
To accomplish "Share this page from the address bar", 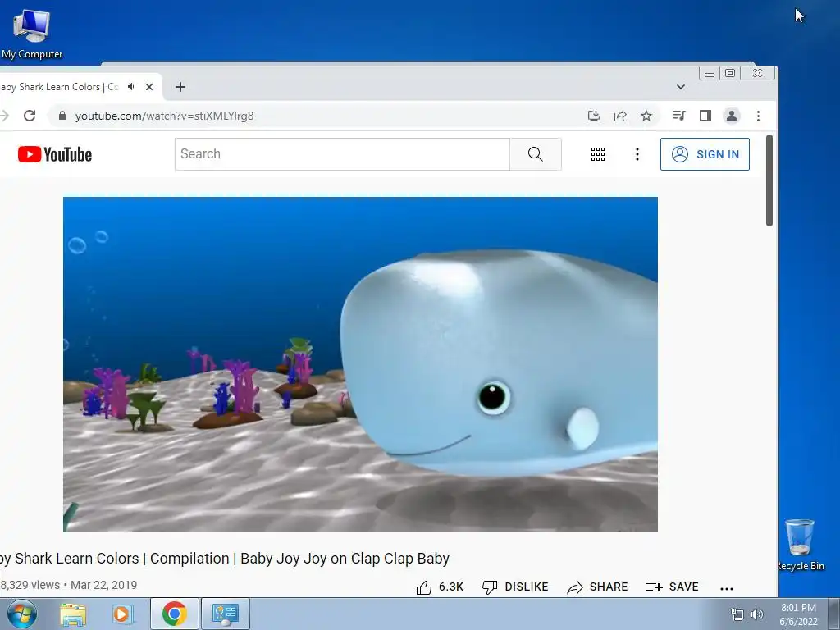I will (620, 116).
